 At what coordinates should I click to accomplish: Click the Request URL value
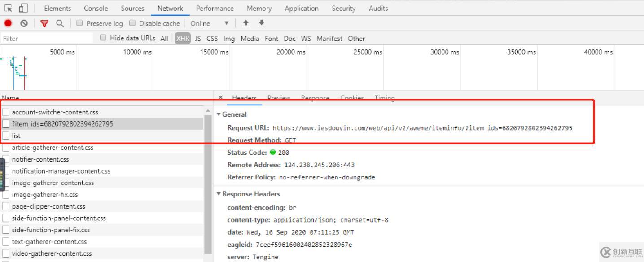click(x=422, y=128)
